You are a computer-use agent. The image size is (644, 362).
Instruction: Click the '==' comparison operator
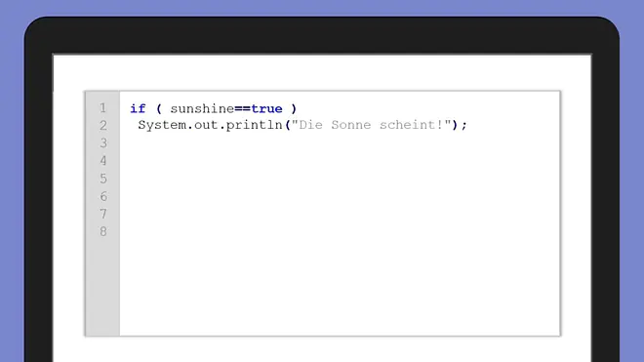(242, 109)
